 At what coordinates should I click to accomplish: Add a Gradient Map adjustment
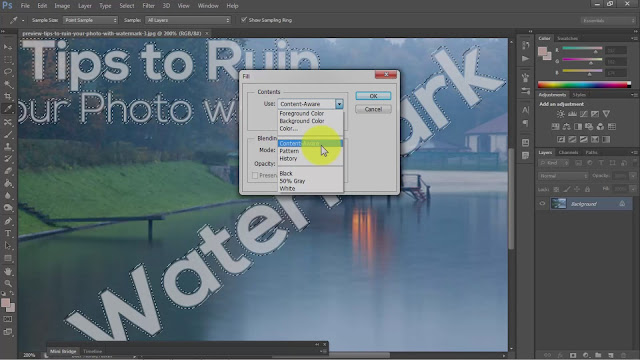coord(606,139)
